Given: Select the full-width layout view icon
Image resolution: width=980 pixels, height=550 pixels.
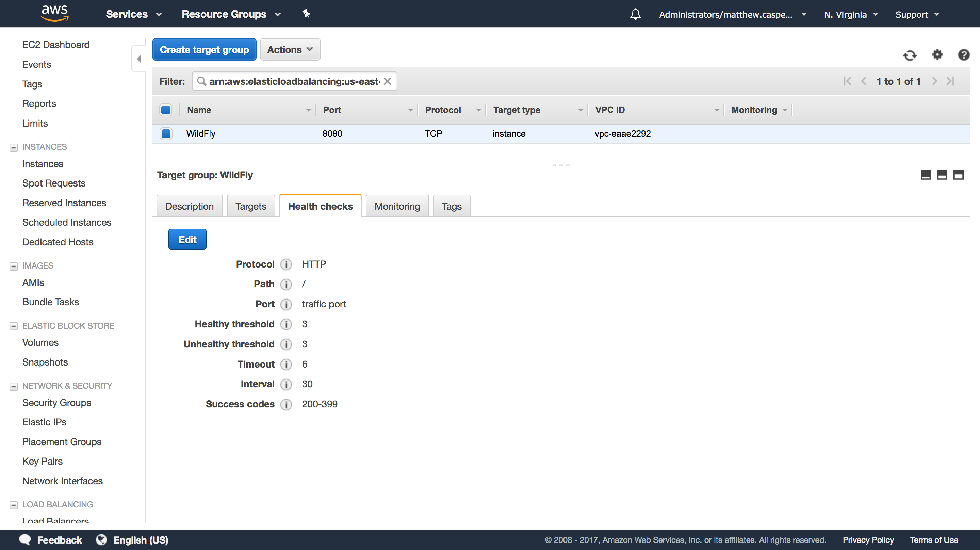Looking at the screenshot, I should point(959,175).
